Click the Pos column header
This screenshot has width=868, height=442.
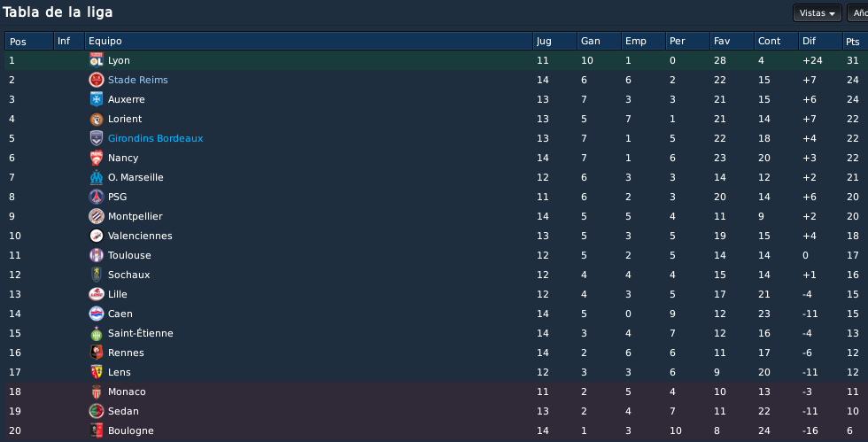28,41
